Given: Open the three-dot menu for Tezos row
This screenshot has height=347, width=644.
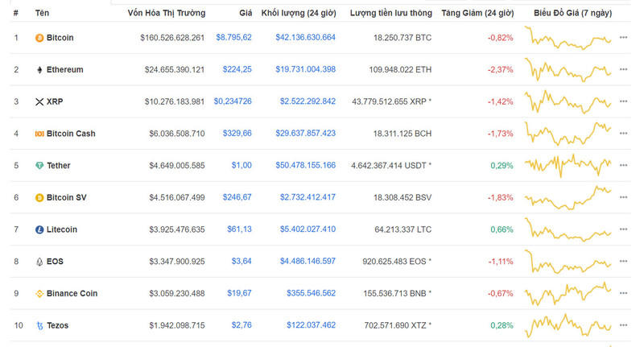Looking at the screenshot, I should pos(623,325).
